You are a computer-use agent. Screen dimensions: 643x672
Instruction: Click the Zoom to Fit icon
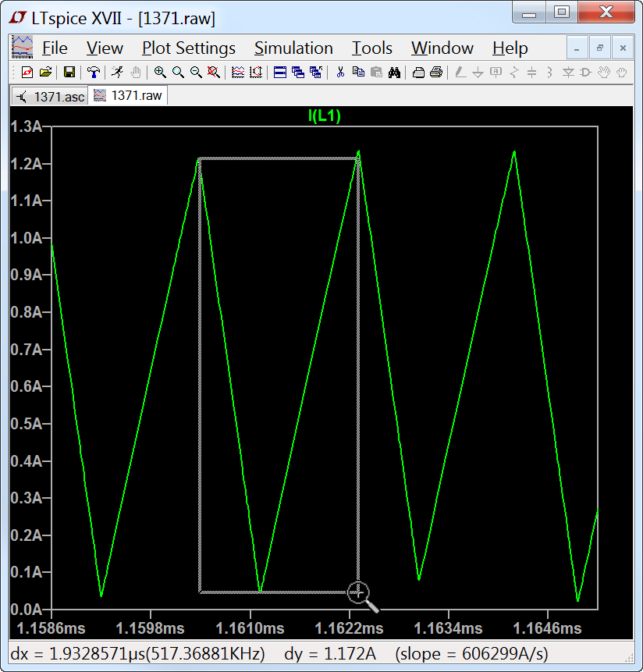coord(213,73)
